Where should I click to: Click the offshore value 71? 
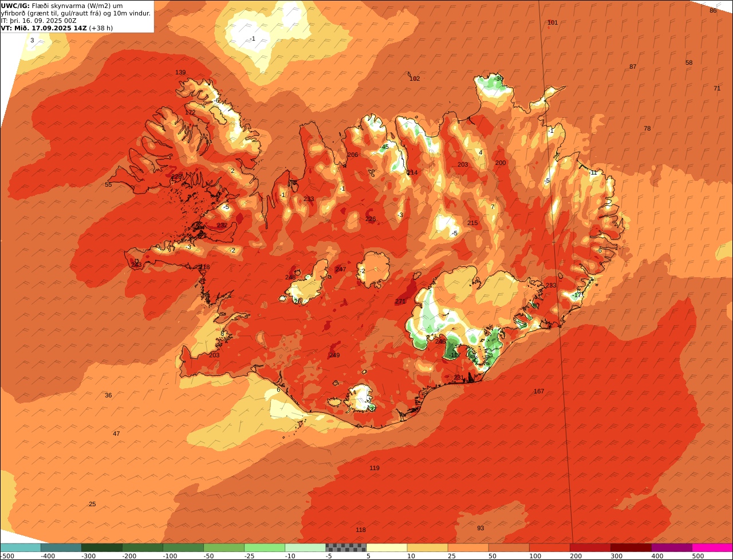coord(717,89)
